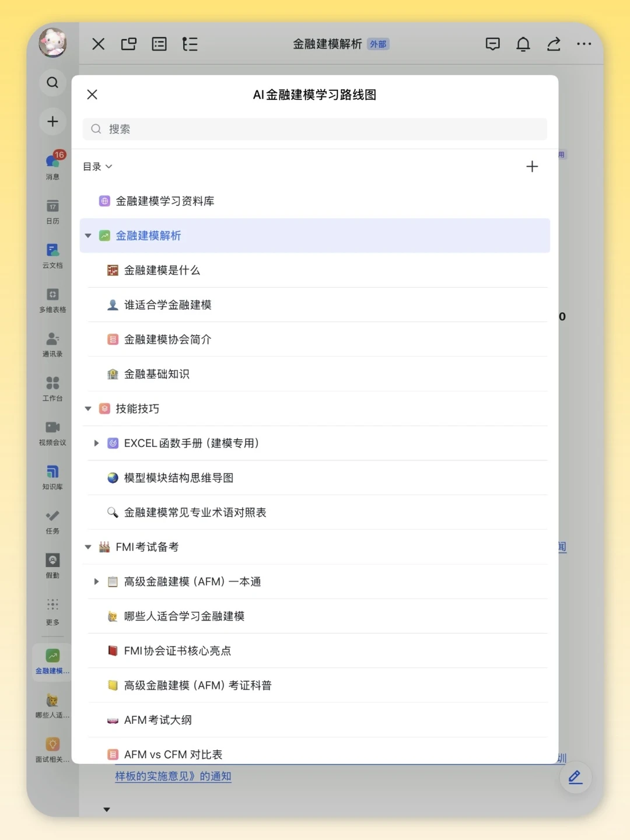
Task: Open Multi-dimensional table (多维表格) icon
Action: (52, 300)
